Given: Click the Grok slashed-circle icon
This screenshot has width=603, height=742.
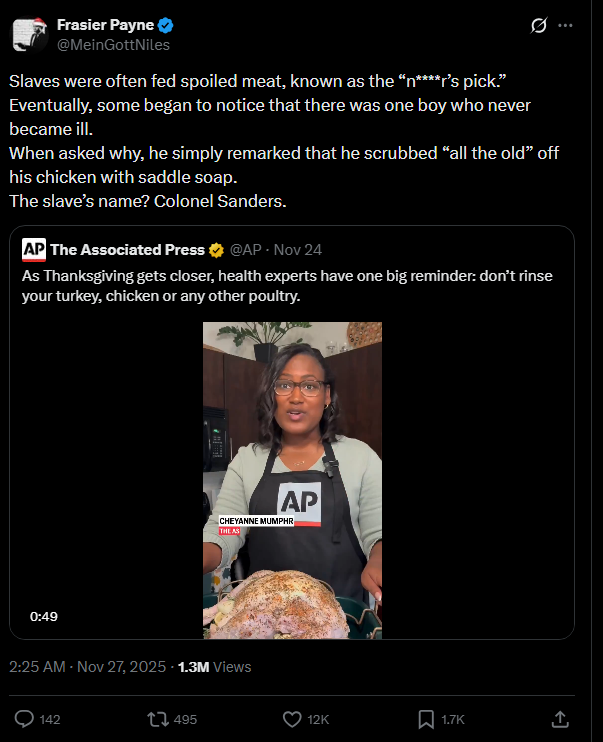Looking at the screenshot, I should (x=539, y=26).
